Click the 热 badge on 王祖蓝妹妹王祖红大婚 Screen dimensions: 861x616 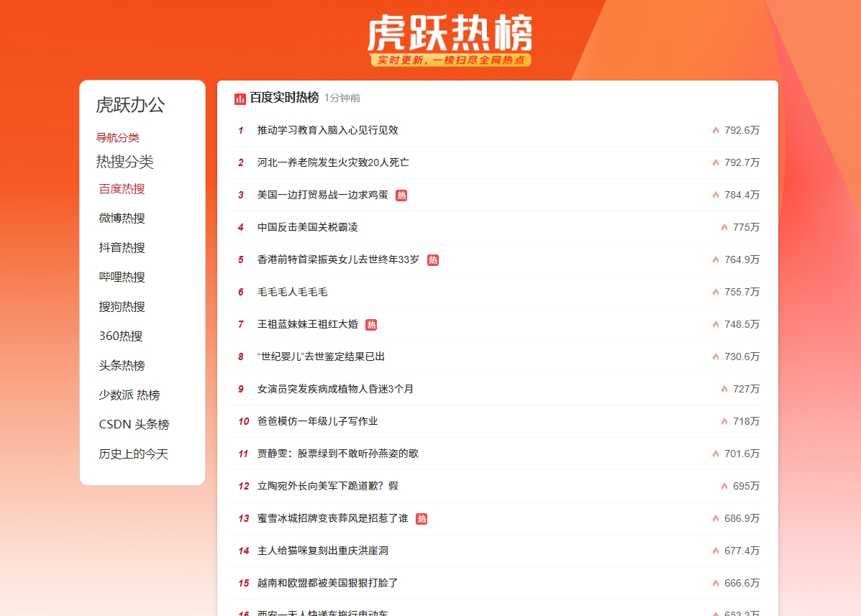[371, 326]
